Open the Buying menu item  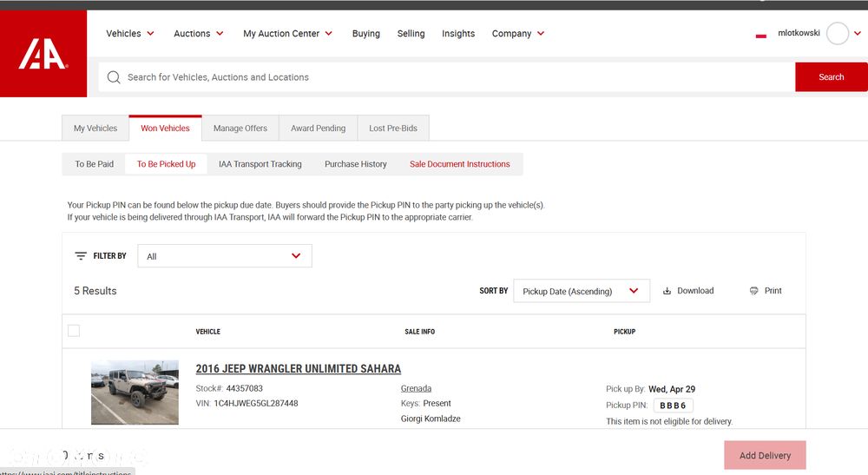tap(366, 33)
